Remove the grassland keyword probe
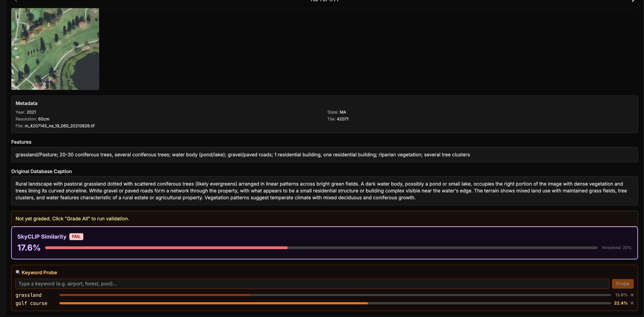 [632, 295]
